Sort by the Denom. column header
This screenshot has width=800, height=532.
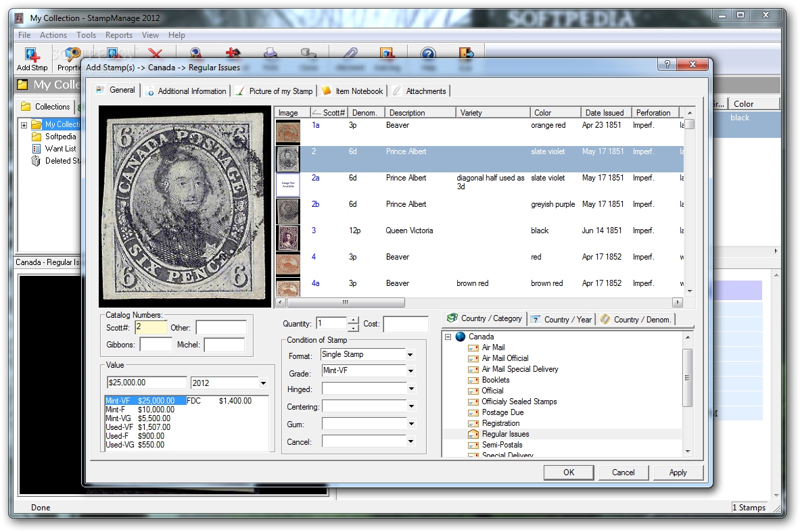tap(365, 113)
